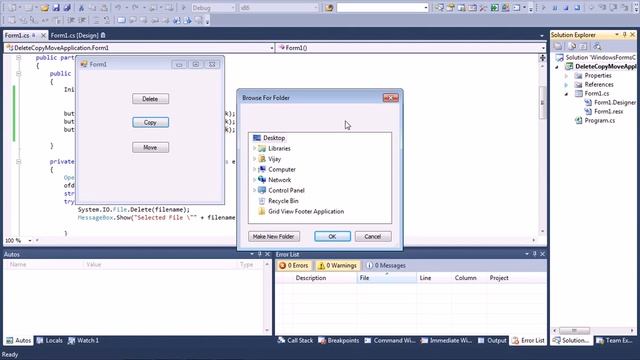Image resolution: width=640 pixels, height=360 pixels.
Task: Expand the Libraries node in folder tree
Action: coord(254,149)
